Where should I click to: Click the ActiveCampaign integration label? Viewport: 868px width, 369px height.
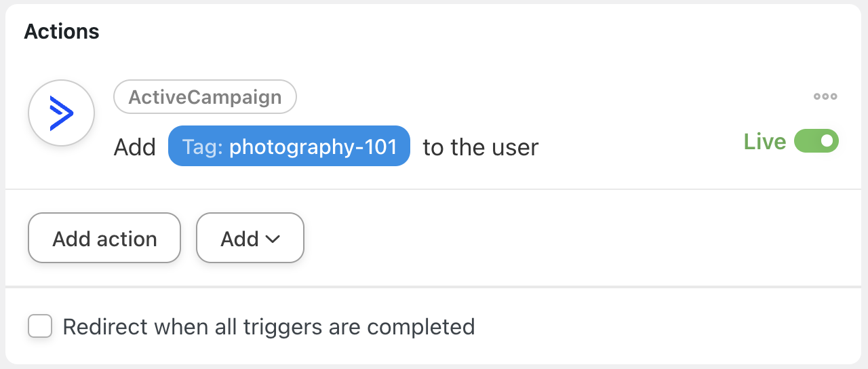tap(205, 97)
